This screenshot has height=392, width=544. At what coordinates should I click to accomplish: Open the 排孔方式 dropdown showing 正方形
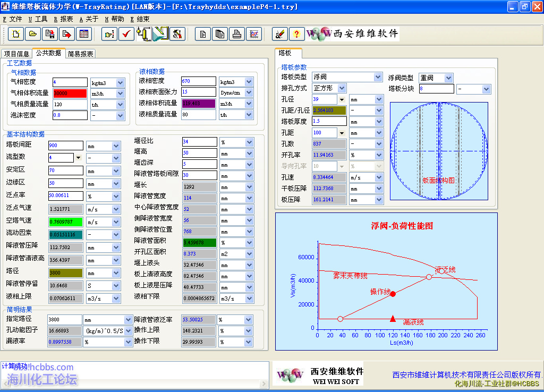[x=342, y=88]
